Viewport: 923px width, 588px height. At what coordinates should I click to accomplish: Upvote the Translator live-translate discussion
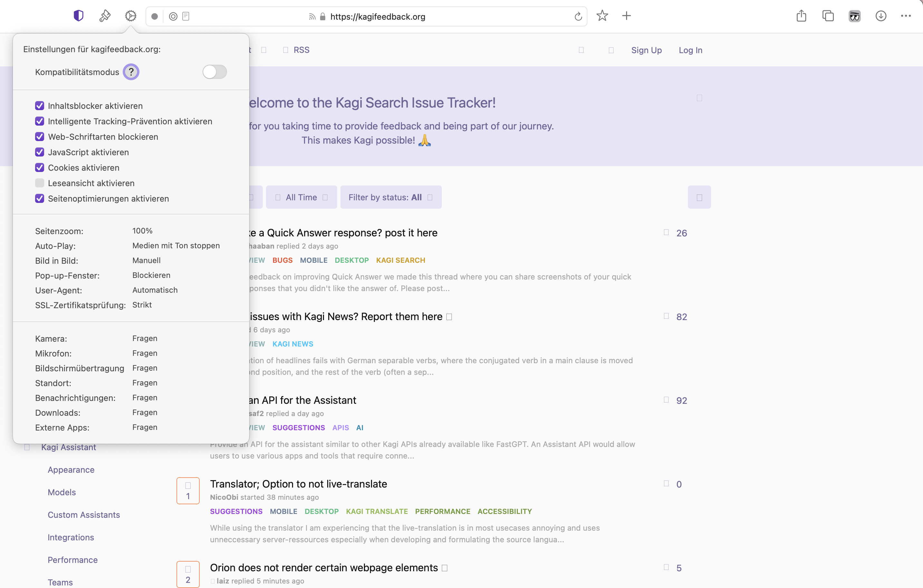[x=188, y=491]
